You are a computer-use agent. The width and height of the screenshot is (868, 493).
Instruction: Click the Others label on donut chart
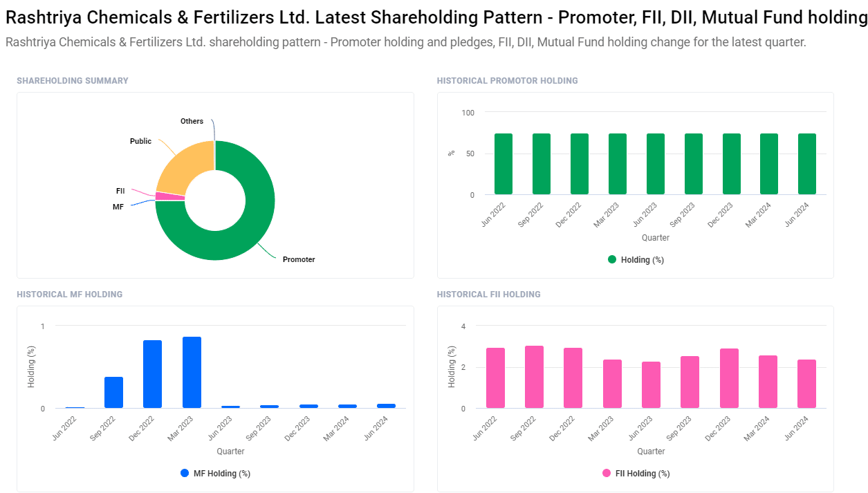point(192,122)
